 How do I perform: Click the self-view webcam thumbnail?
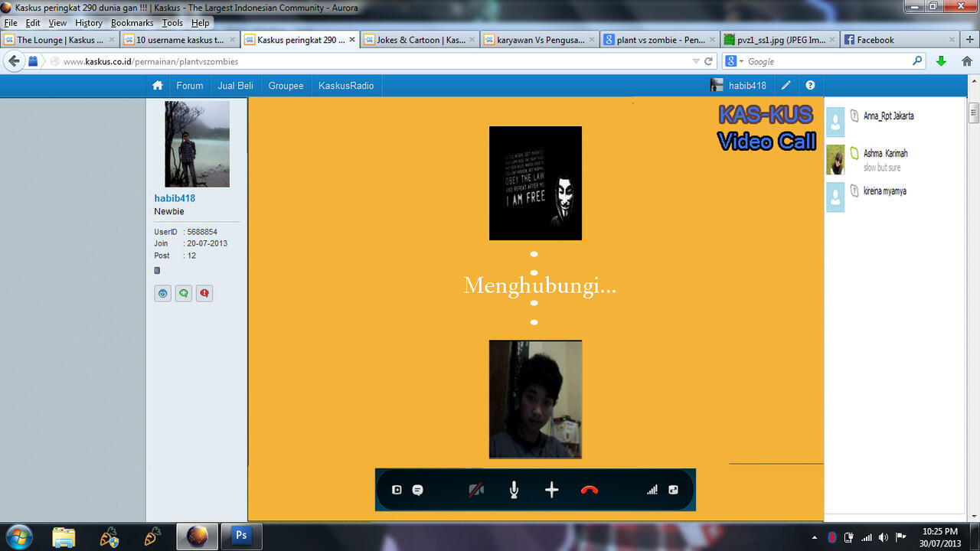[535, 399]
